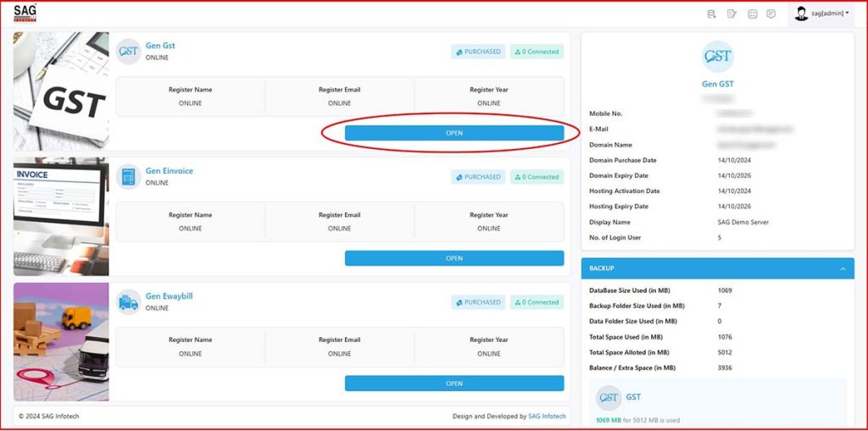Collapse the BACKUP panel chevron
Screen dimensions: 868x431
[843, 268]
